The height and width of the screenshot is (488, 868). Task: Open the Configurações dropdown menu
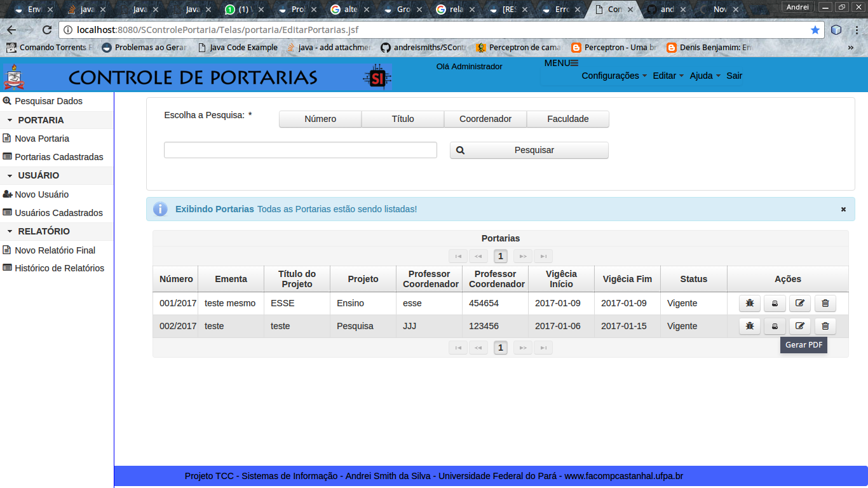[614, 76]
